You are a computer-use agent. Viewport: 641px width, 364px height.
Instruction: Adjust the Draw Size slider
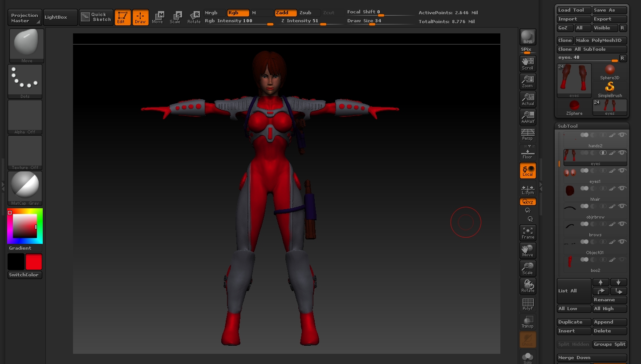380,21
